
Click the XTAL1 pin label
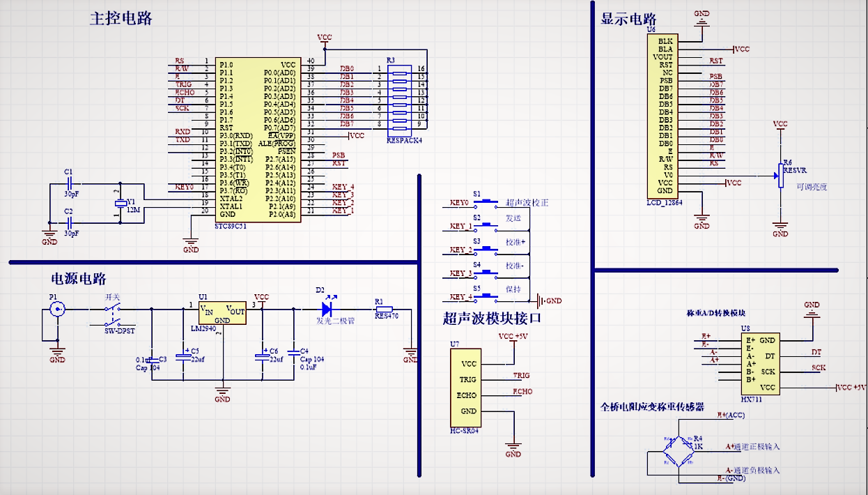(231, 206)
